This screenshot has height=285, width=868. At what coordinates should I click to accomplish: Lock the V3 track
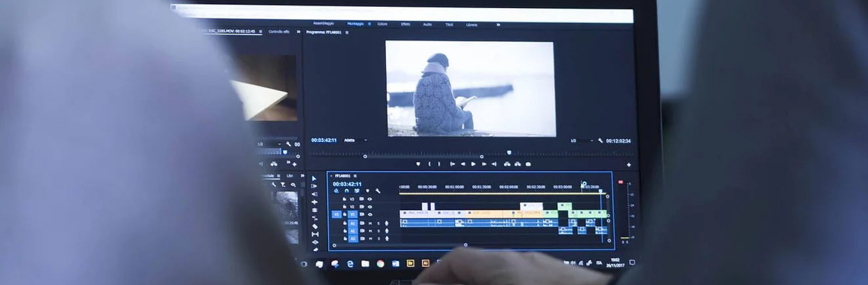click(x=344, y=199)
